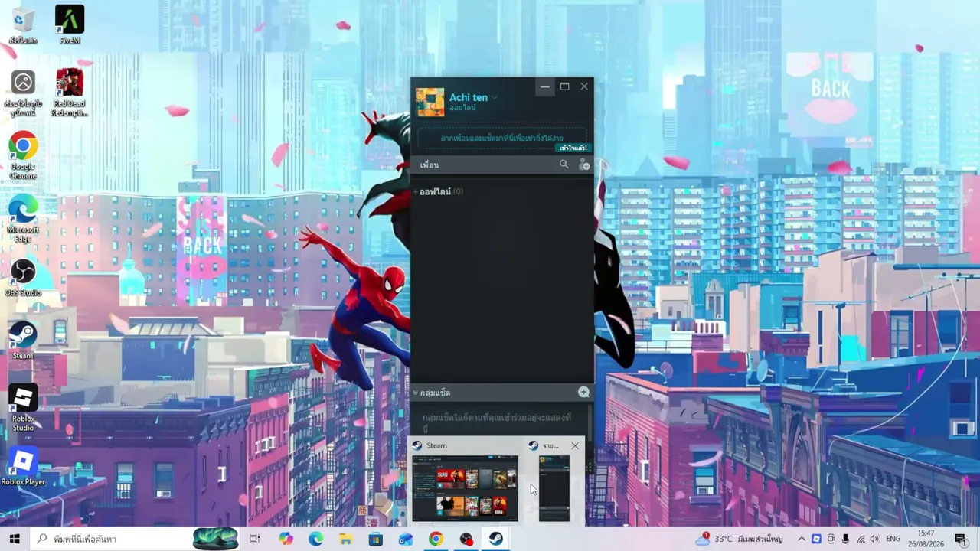Open the notification center icon
Screen dimensions: 980x551
click(960, 539)
